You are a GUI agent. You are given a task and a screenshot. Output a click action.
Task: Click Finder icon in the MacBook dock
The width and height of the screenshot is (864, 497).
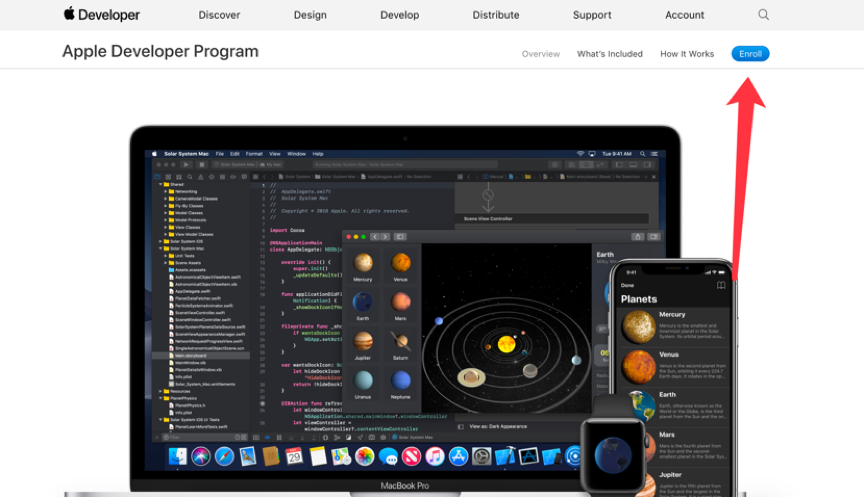177,456
